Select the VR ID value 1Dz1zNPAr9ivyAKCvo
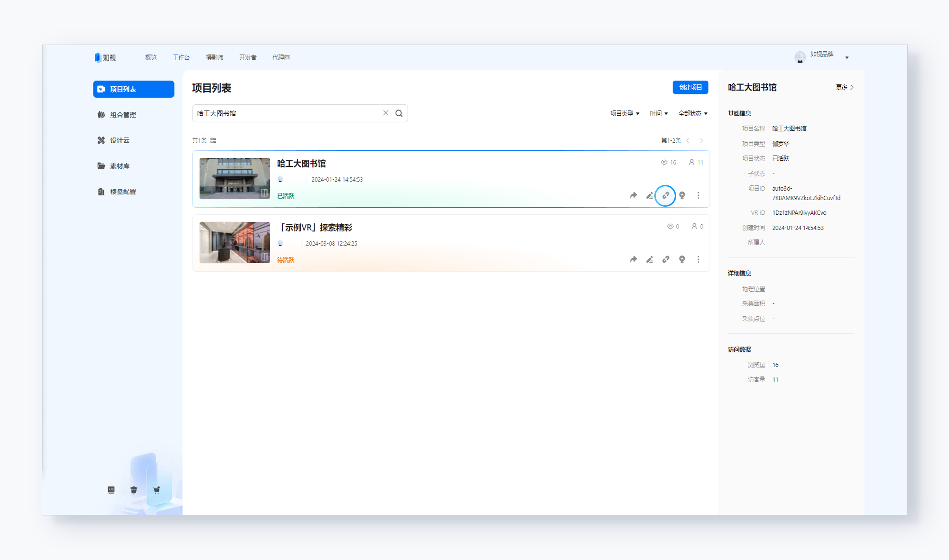This screenshot has height=560, width=949. click(799, 213)
